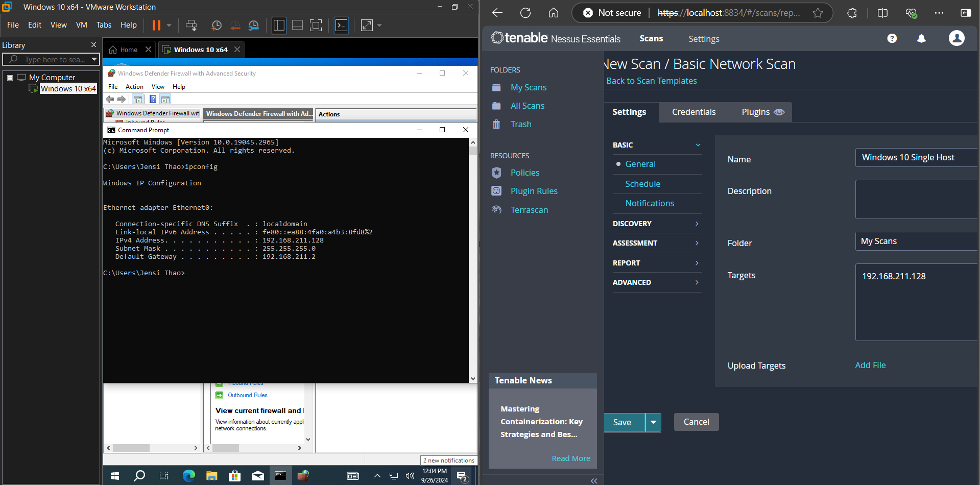Launch Terrascan from the Resources section
980x485 pixels.
tap(529, 210)
